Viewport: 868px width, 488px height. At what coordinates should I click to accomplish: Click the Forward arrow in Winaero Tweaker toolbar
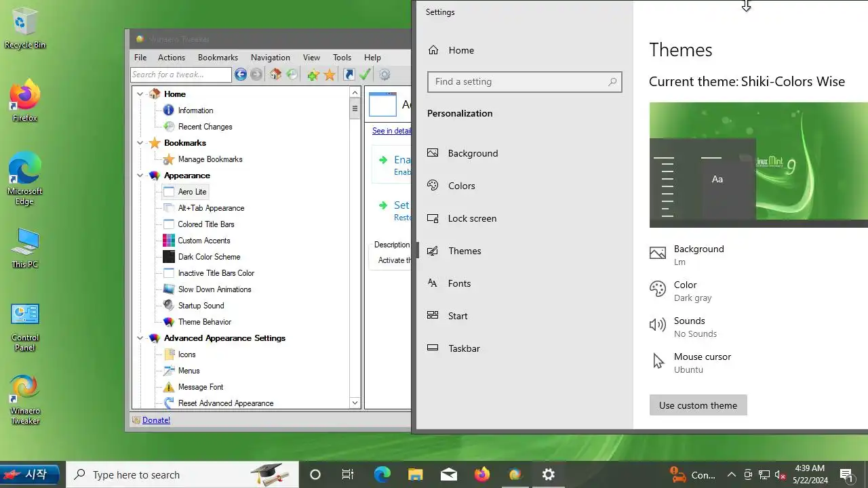pos(256,75)
